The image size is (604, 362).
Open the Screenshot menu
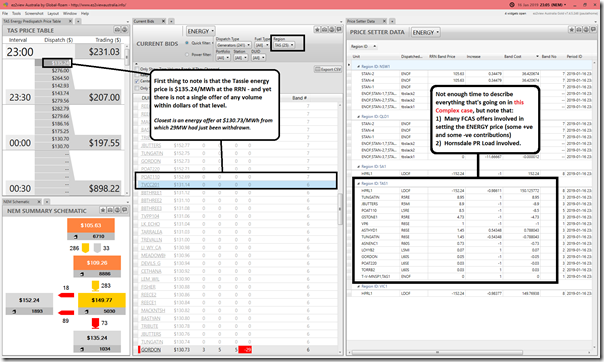[34, 13]
